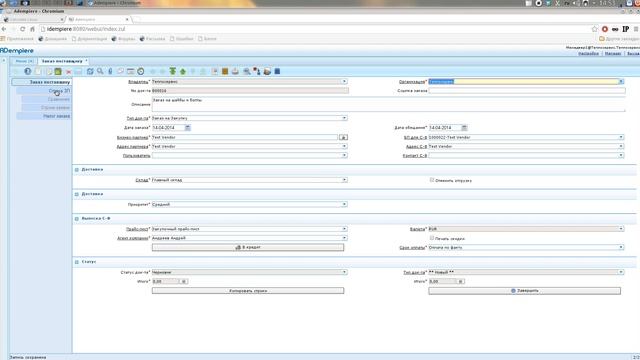The height and width of the screenshot is (360, 640).
Task: Click the orange Archive toolbar icon
Action: pyautogui.click(x=225, y=71)
